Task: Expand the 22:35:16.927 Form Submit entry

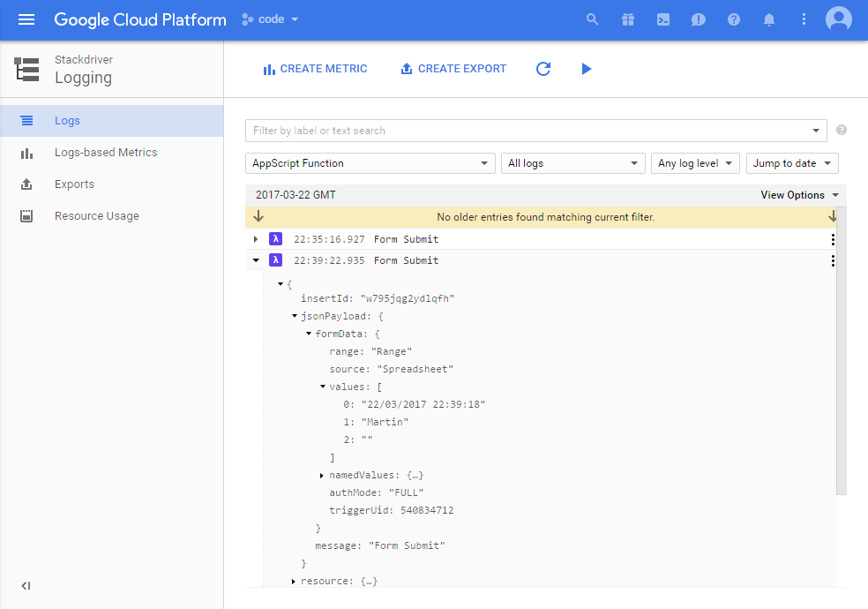Action: 255,239
